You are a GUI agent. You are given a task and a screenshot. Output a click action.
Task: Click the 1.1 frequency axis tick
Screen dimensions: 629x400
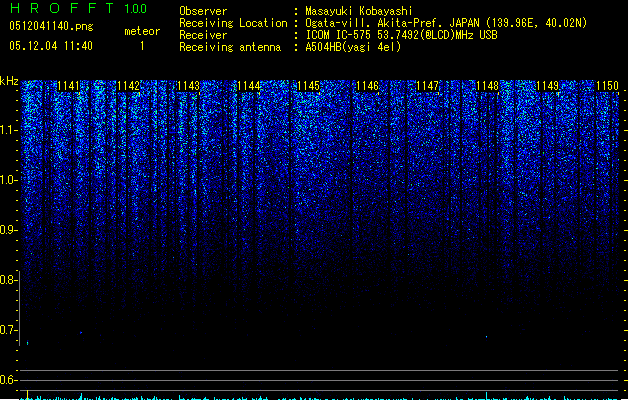click(x=9, y=130)
